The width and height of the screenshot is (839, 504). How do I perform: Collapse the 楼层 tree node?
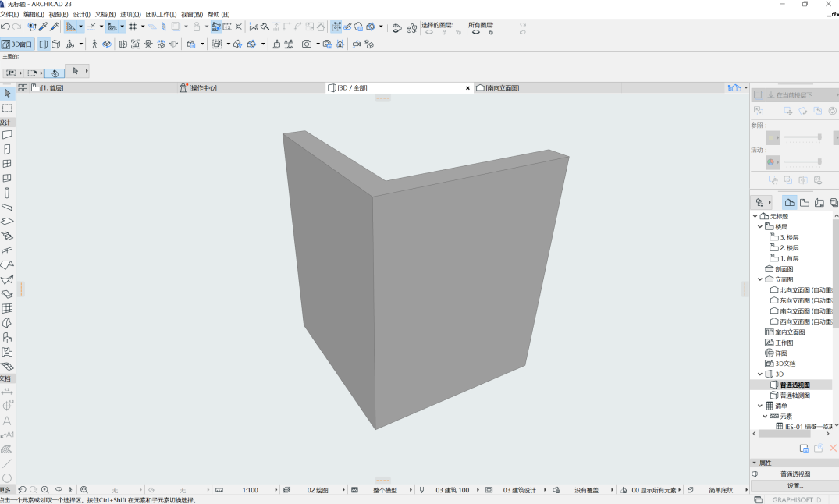pos(760,227)
